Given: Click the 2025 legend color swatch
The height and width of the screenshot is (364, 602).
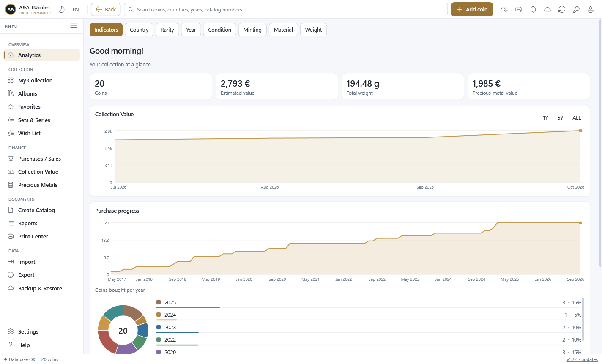Looking at the screenshot, I should [x=159, y=302].
